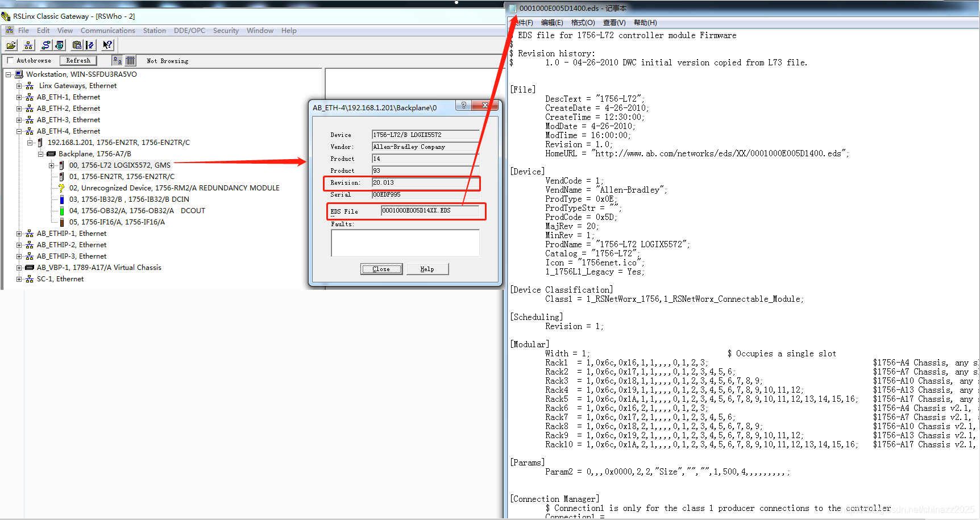Screen dimensions: 980x520
Task: Open the Station menu
Action: 155,31
